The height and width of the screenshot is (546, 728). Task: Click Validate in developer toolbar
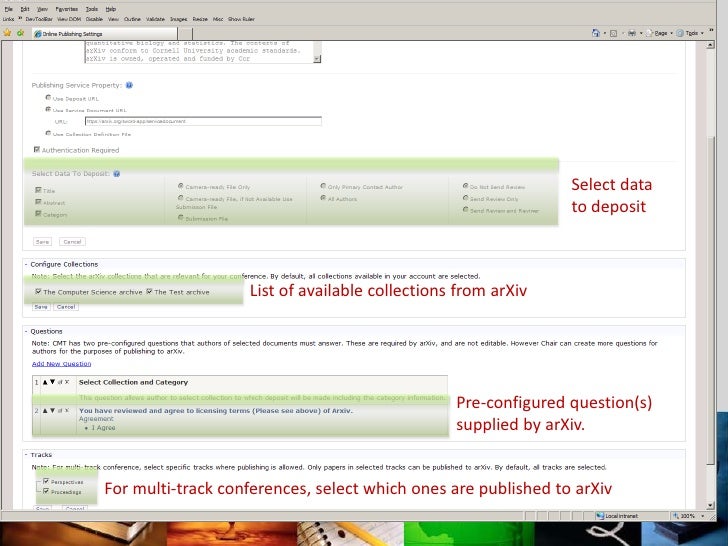coord(155,19)
